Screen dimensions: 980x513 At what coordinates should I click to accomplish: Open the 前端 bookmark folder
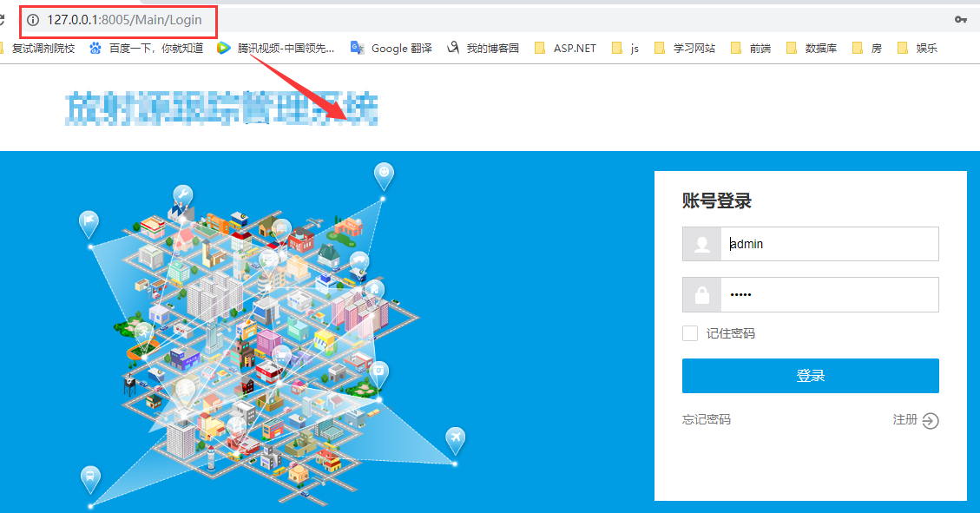pyautogui.click(x=751, y=48)
